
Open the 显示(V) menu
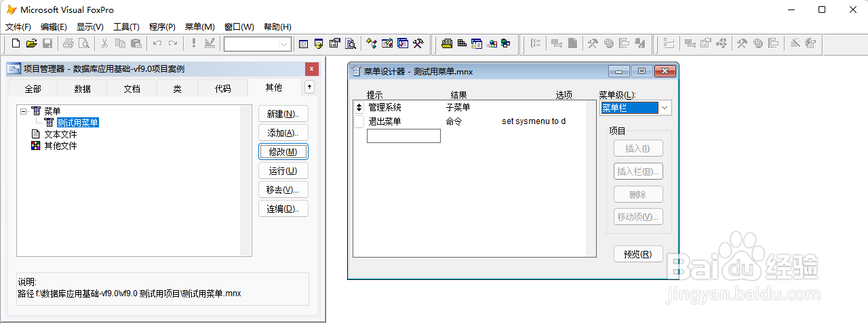coord(90,27)
